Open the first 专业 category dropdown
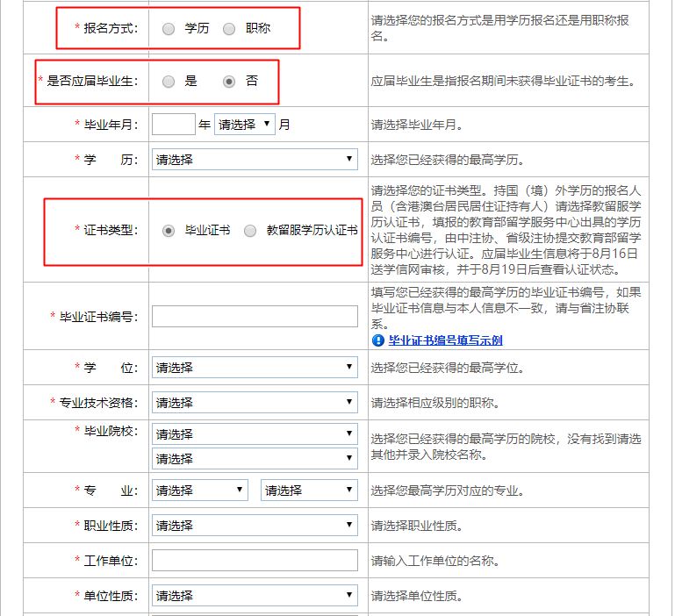This screenshot has width=675, height=616. click(x=200, y=491)
